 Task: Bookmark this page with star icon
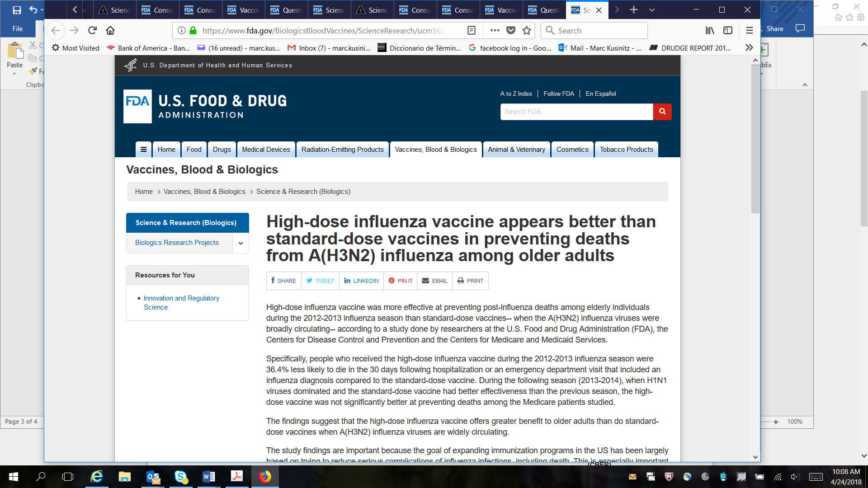point(527,30)
